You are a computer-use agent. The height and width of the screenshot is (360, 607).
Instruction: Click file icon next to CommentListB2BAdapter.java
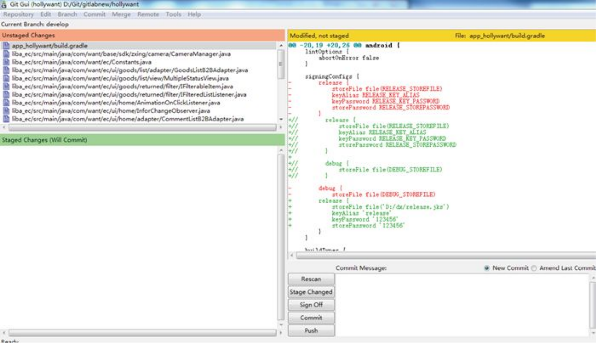pyautogui.click(x=6, y=119)
